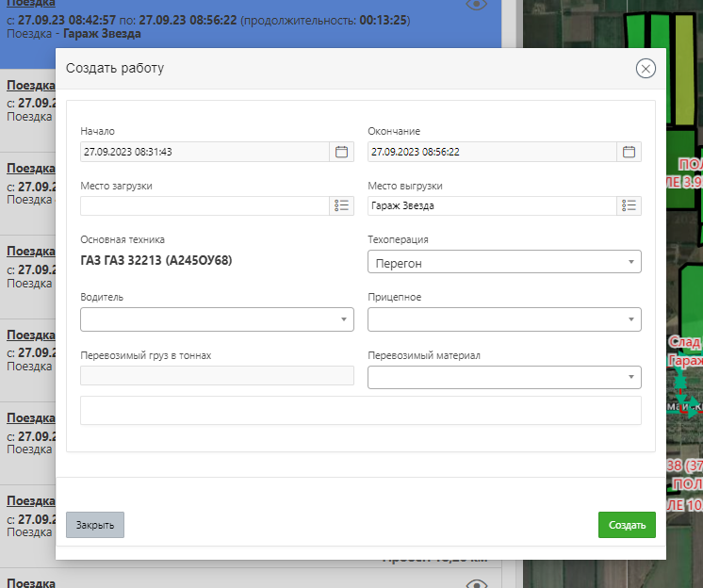
Task: Open calendar picker for Окончание date
Action: pos(629,152)
